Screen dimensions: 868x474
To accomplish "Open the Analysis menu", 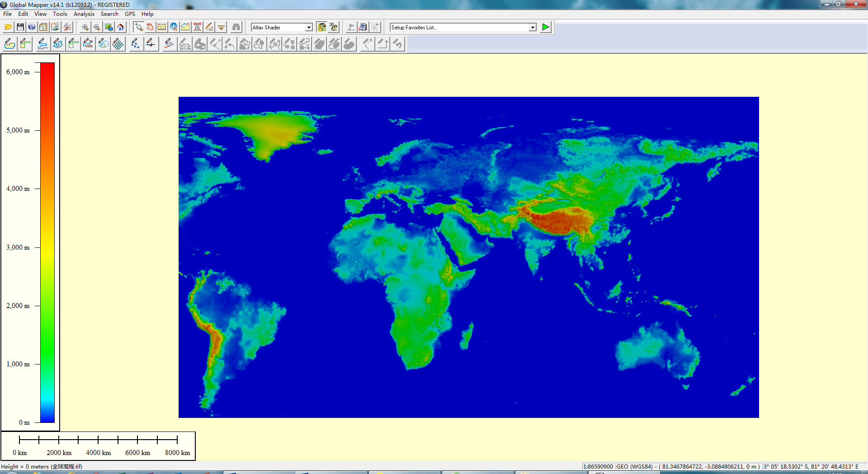I will 84,14.
